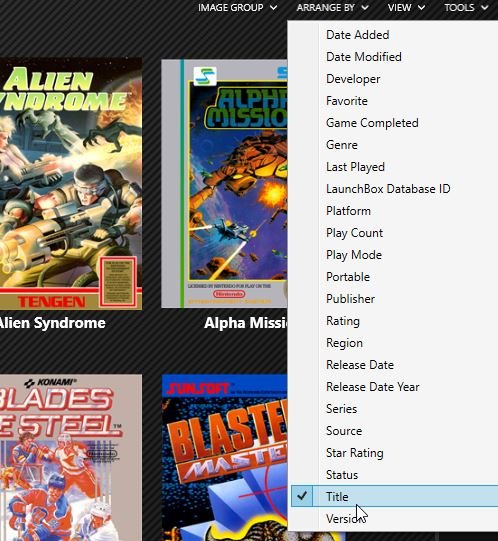The width and height of the screenshot is (498, 541).
Task: Open the Arrange By dropdown menu
Action: click(x=332, y=8)
